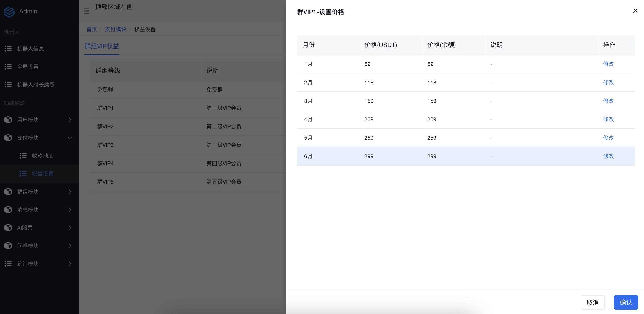Click the Admin logo icon
644x314 pixels.
click(9, 11)
